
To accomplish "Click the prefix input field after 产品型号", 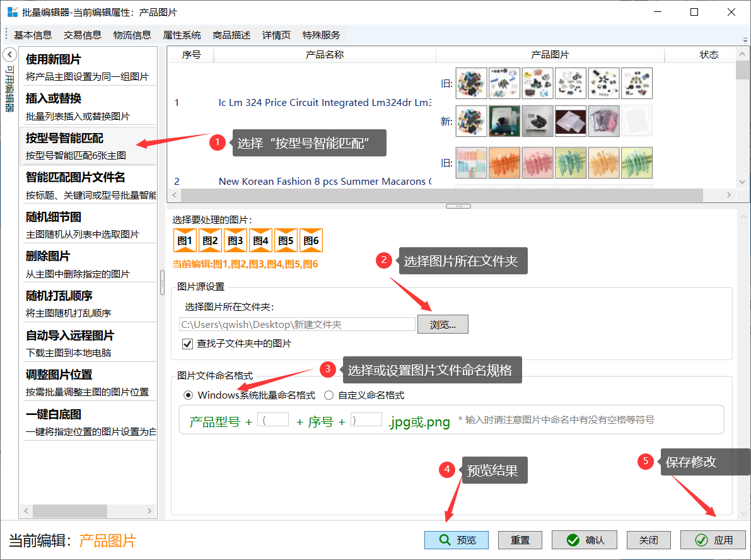I will (x=273, y=420).
